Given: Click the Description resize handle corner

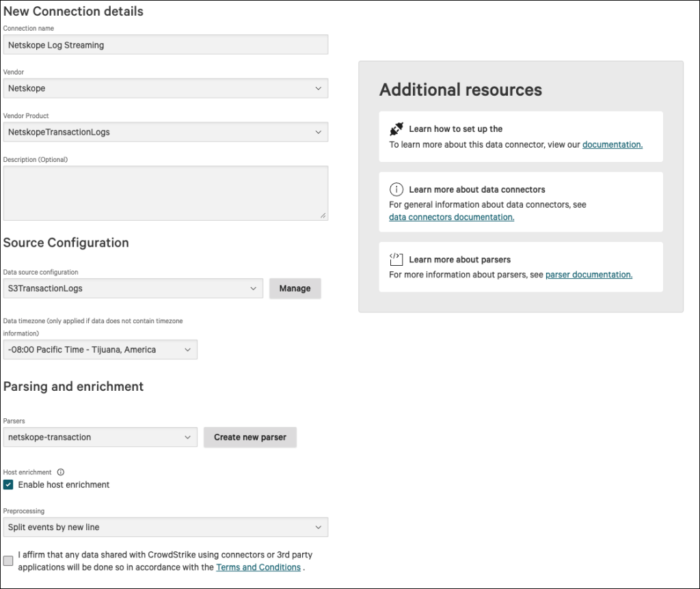Looking at the screenshot, I should pos(323,215).
